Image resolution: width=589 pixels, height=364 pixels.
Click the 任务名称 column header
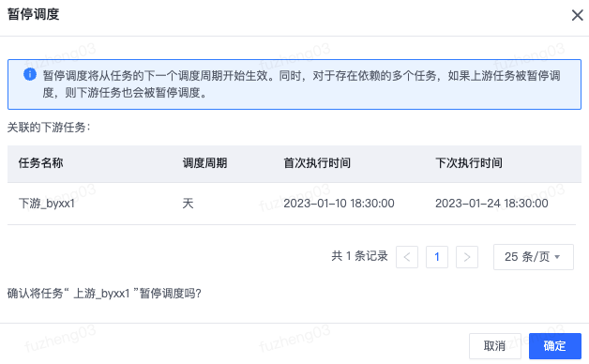pyautogui.click(x=41, y=163)
